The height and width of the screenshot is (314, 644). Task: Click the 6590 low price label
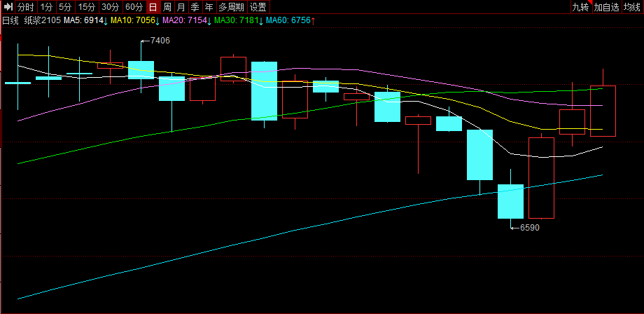coord(529,227)
